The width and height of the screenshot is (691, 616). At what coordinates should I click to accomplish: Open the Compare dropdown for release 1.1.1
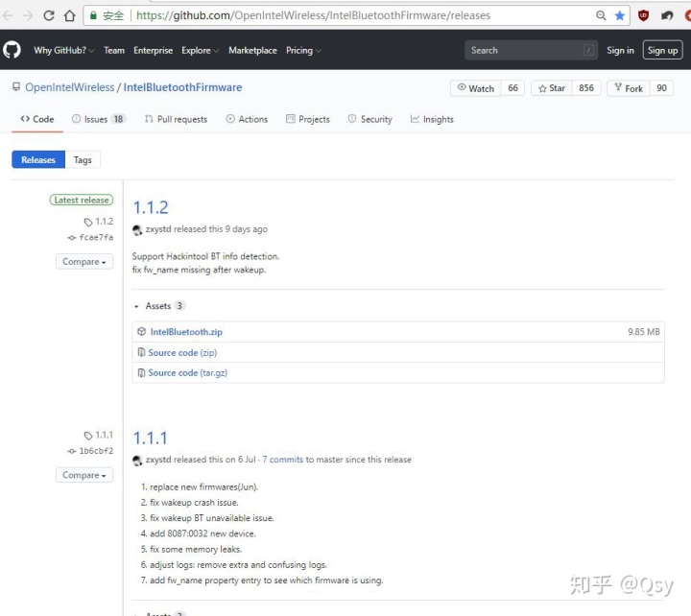[84, 475]
